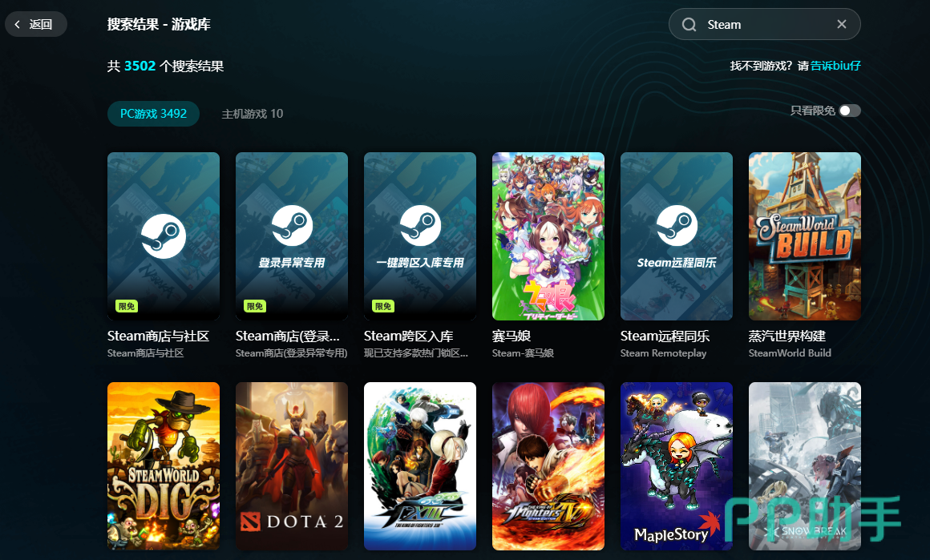The width and height of the screenshot is (930, 560).
Task: Click the back arrow button labeled 返回
Action: (35, 24)
